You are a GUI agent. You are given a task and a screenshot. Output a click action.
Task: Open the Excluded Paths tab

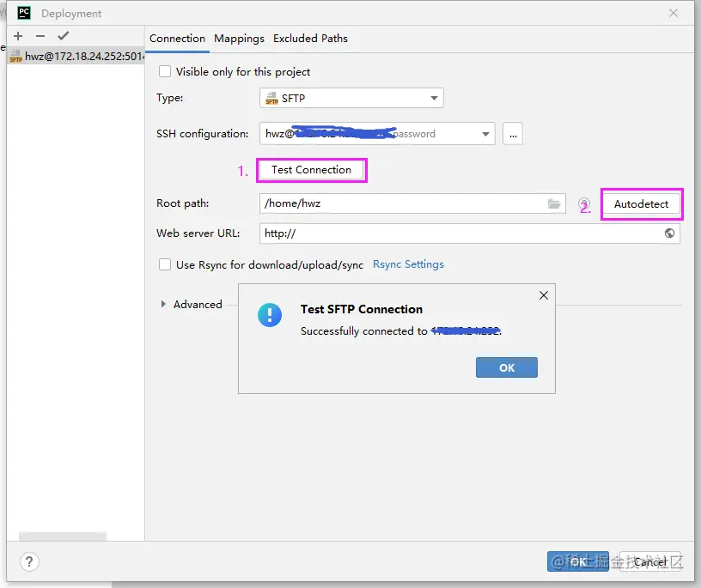click(310, 39)
